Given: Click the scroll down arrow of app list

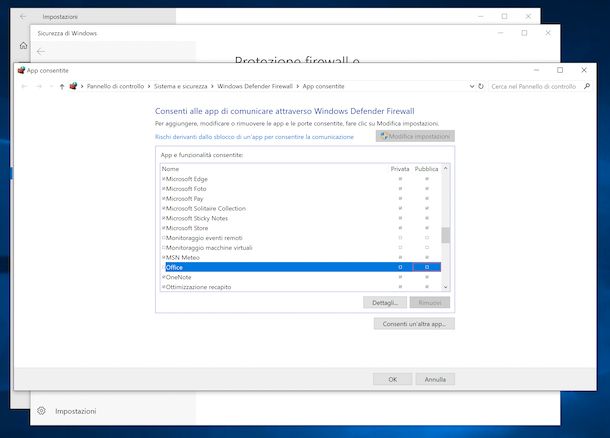Looking at the screenshot, I should pyautogui.click(x=445, y=287).
